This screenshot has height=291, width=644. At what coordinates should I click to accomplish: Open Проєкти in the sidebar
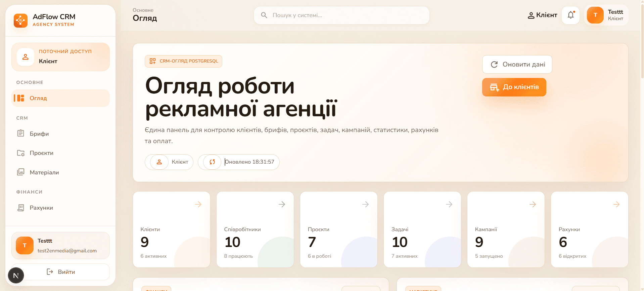coord(60,153)
